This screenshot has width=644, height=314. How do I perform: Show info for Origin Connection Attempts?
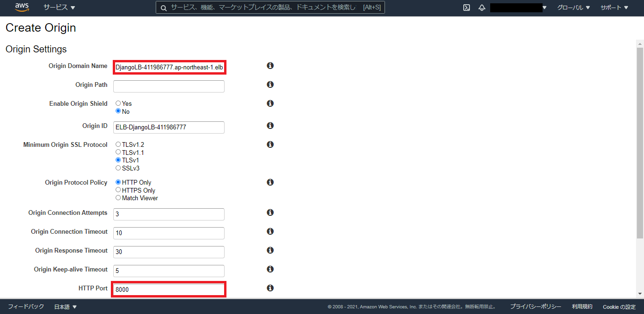[270, 212]
